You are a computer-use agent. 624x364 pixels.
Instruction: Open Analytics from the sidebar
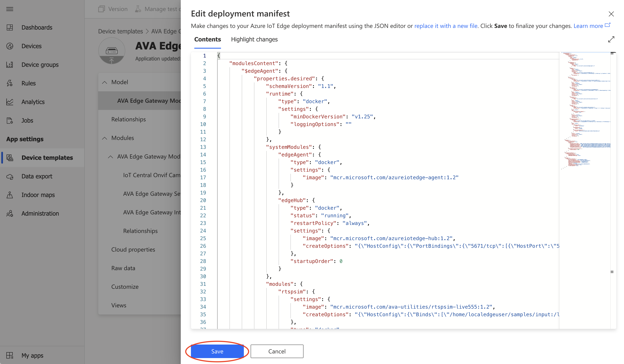[42, 102]
